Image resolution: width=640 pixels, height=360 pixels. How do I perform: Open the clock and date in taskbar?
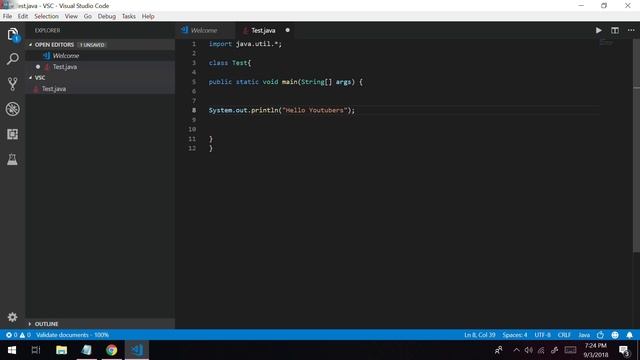click(596, 350)
